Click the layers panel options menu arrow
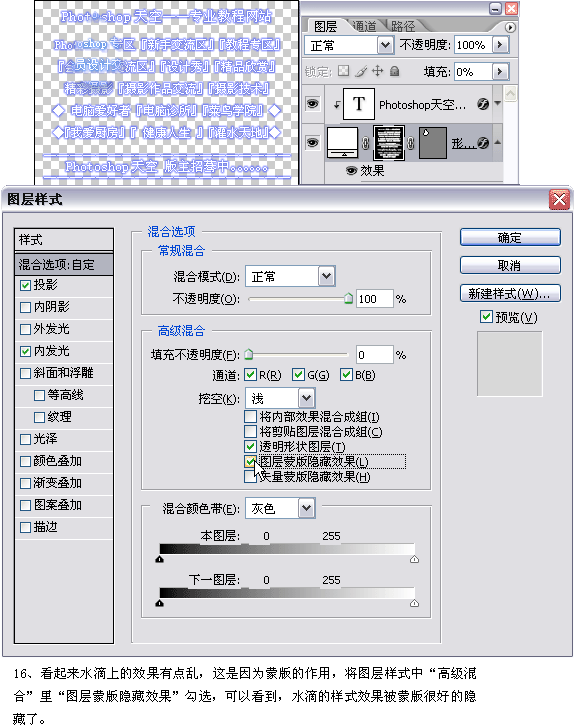Screen dimensions: 575x725 510,27
